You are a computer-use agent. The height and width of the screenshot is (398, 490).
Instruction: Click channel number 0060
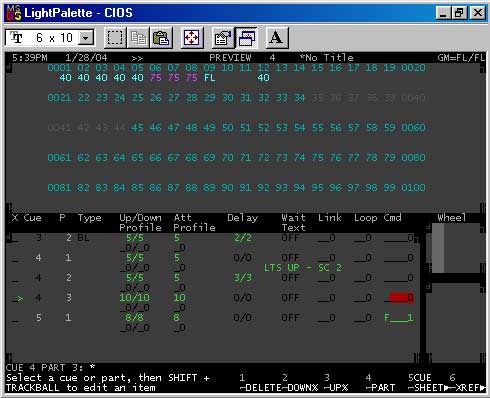[413, 128]
